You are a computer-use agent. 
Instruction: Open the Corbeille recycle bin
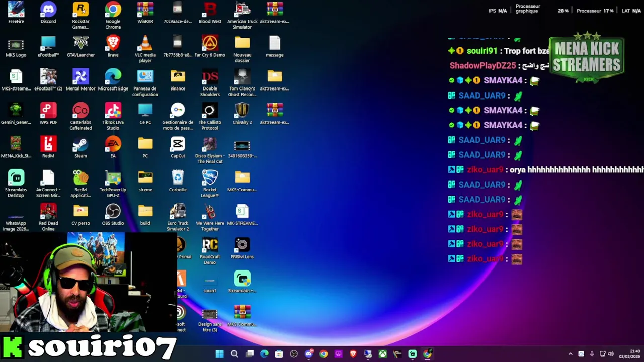[178, 181]
